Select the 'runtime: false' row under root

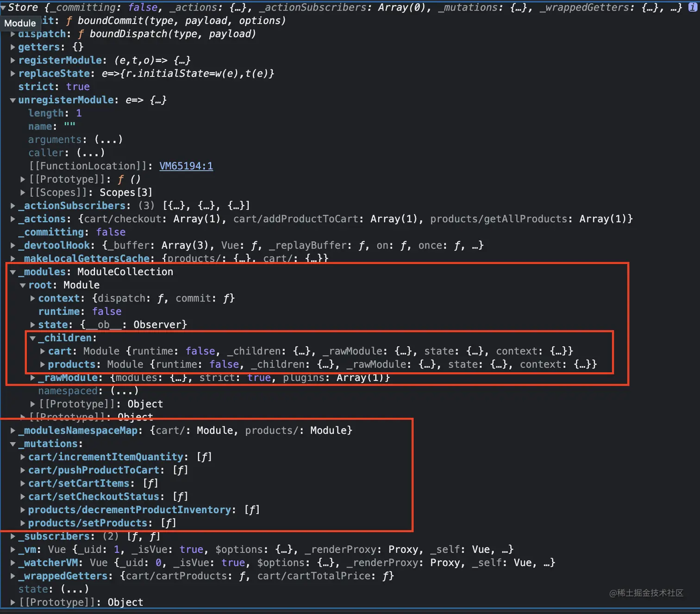[80, 311]
